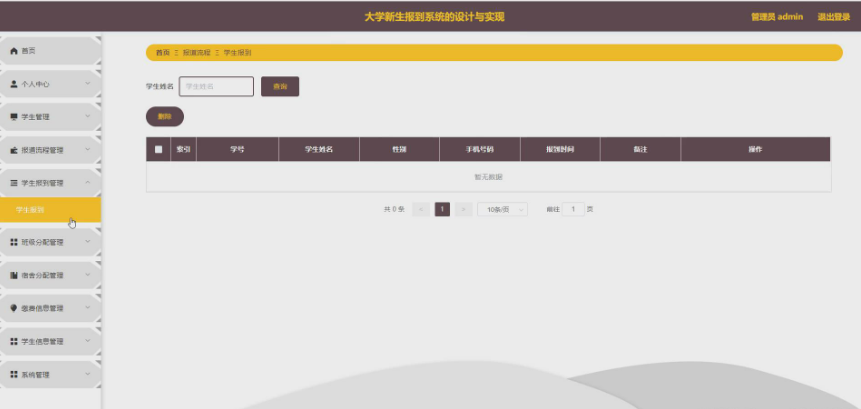
Task: Select page 1 in the pagination
Action: tap(442, 209)
